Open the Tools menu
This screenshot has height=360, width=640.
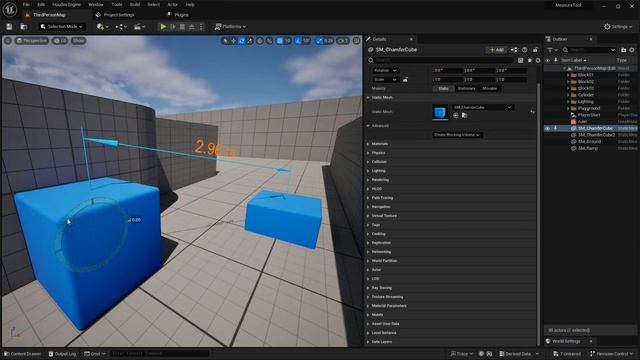(117, 4)
